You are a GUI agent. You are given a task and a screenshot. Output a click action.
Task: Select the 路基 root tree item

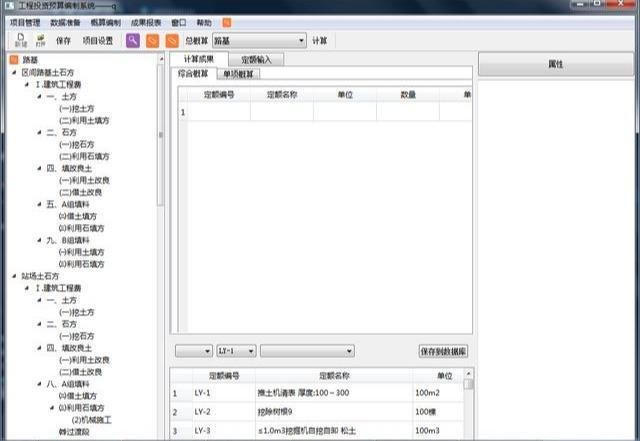click(30, 60)
